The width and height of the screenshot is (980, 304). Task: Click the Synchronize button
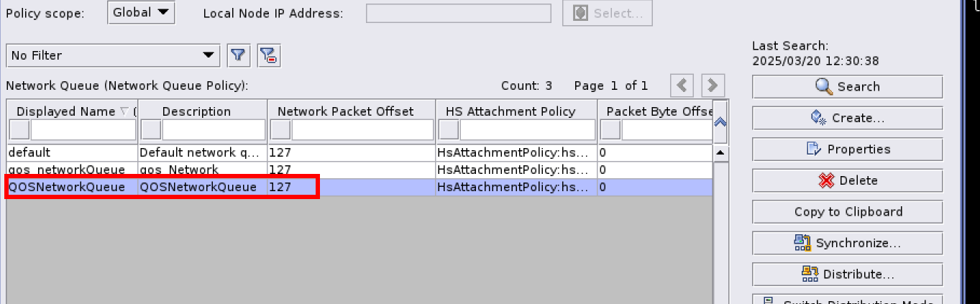point(847,243)
